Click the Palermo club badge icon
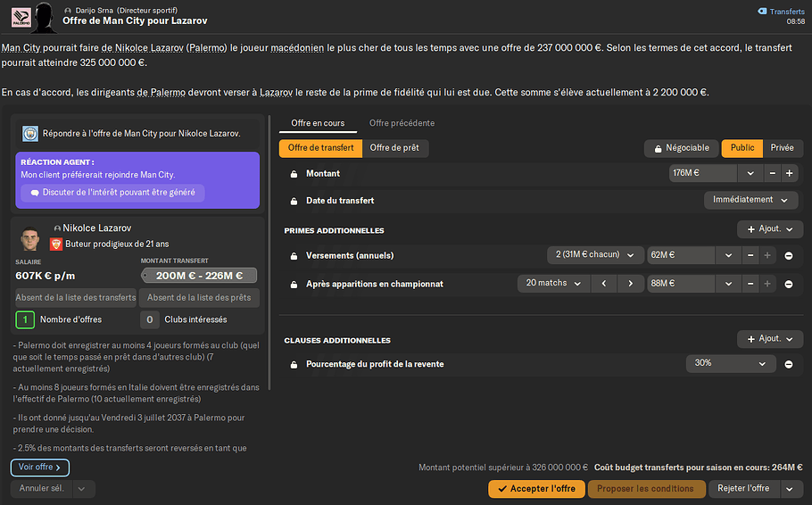This screenshot has height=505, width=812. 20,14
